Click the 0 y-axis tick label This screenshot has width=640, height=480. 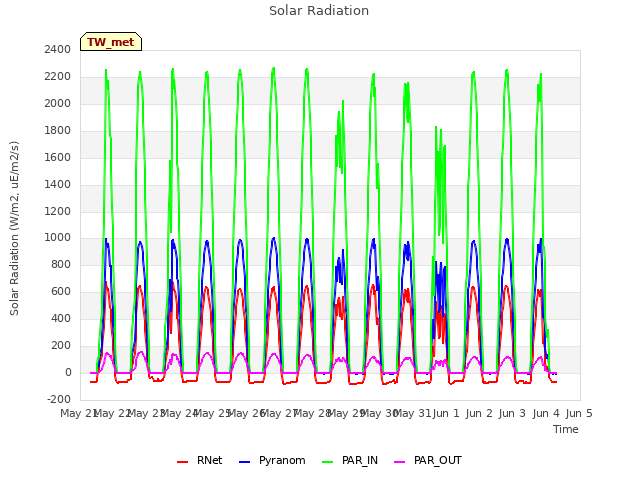coord(68,373)
